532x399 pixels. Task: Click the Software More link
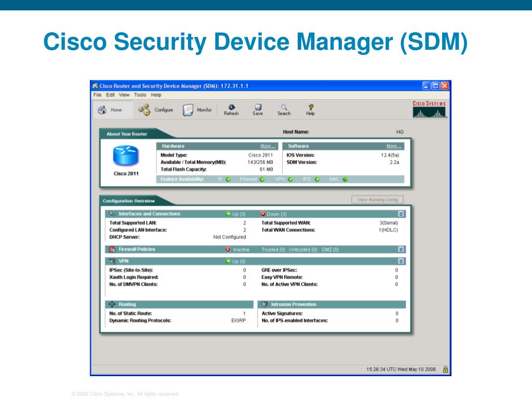click(x=394, y=146)
